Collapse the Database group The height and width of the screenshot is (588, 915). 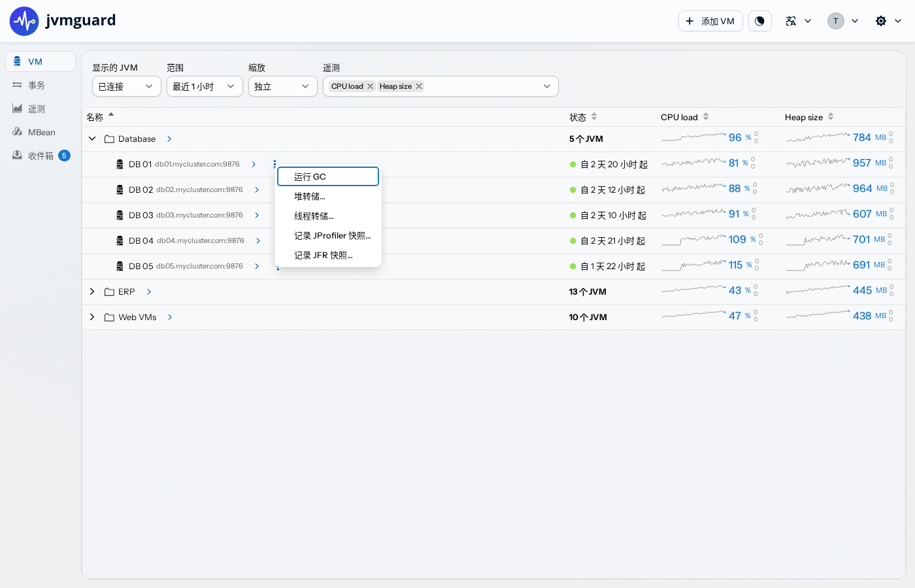[x=92, y=139]
